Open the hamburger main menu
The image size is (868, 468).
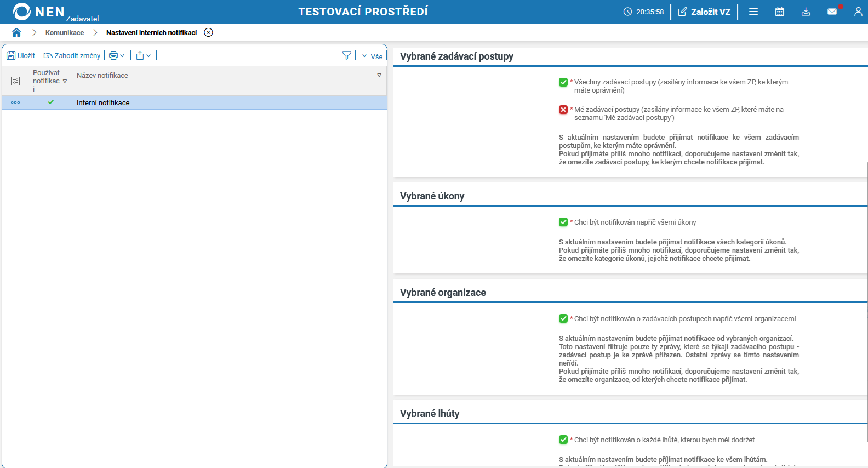click(x=753, y=12)
